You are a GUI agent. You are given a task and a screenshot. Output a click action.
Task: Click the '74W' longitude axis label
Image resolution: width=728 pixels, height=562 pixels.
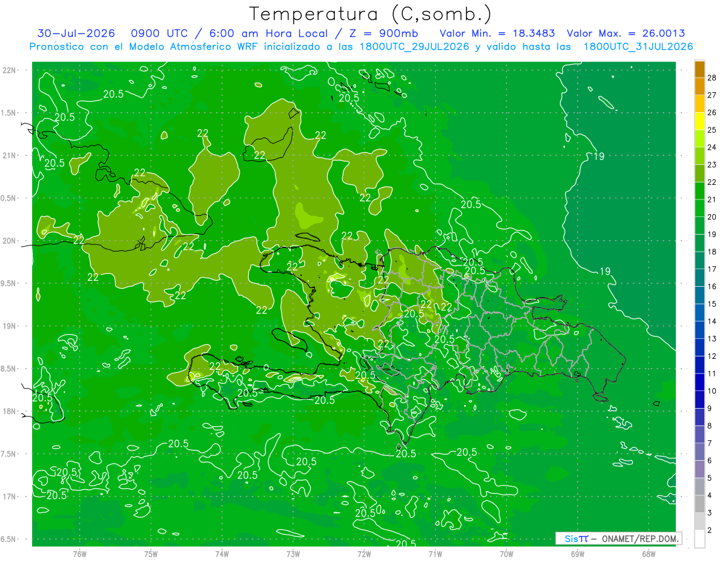pos(221,554)
